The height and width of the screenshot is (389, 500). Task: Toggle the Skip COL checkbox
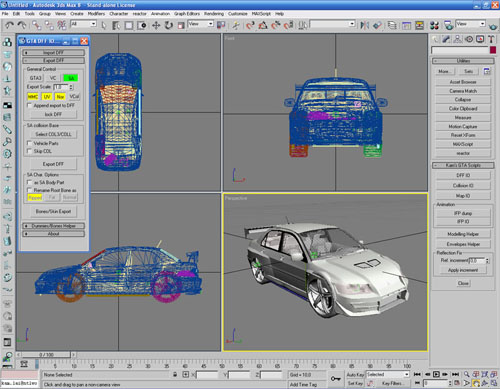[x=29, y=151]
